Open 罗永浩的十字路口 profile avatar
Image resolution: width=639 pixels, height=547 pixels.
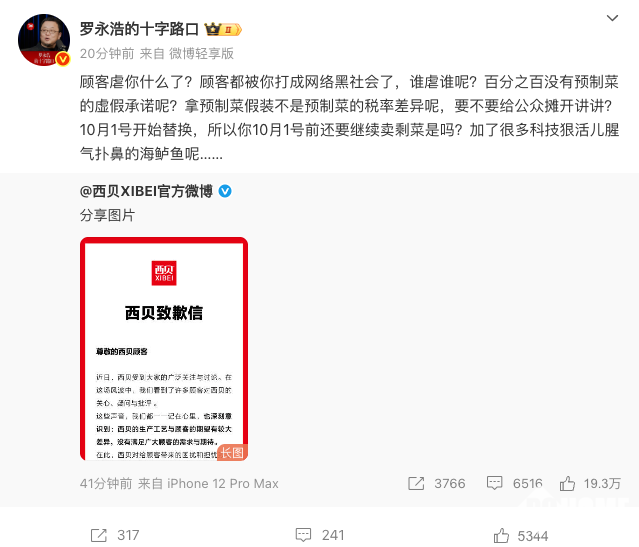[44, 40]
